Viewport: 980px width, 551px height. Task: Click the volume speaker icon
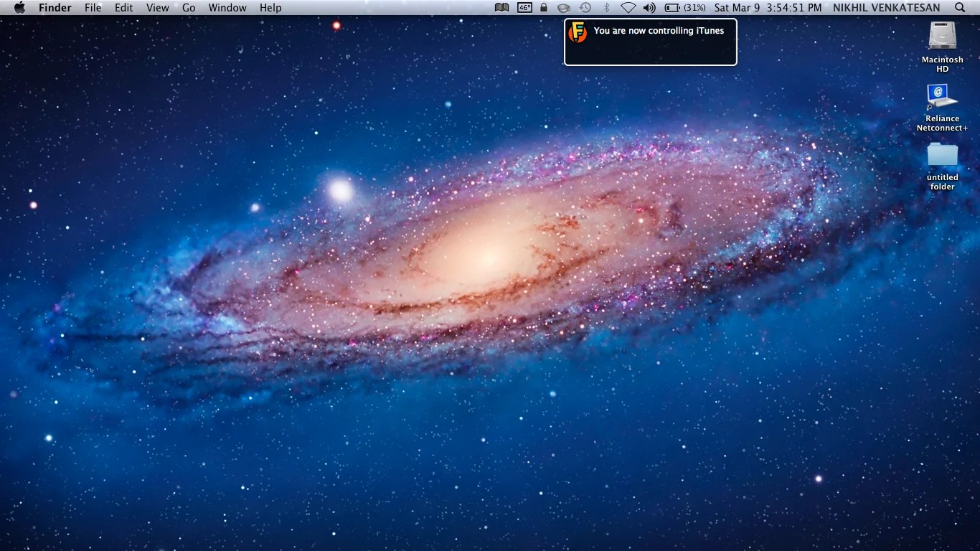(649, 8)
